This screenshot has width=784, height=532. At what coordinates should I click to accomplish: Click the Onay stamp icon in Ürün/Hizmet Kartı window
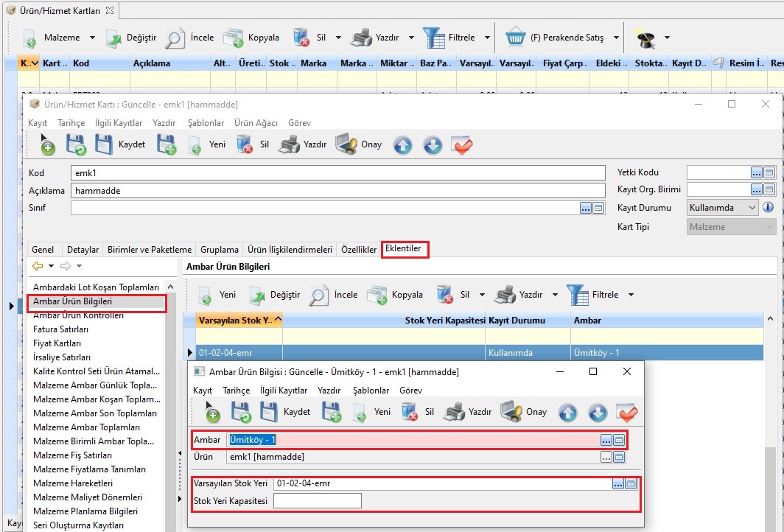346,144
